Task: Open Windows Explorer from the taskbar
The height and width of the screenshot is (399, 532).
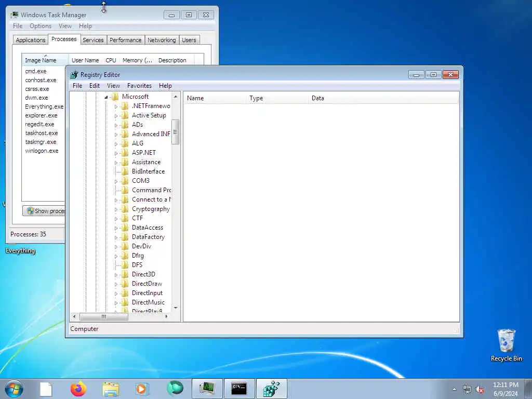Action: (x=111, y=389)
